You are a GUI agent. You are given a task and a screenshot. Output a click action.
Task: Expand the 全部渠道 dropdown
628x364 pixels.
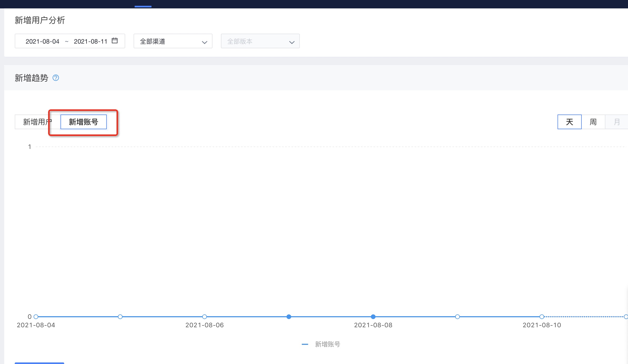(173, 41)
